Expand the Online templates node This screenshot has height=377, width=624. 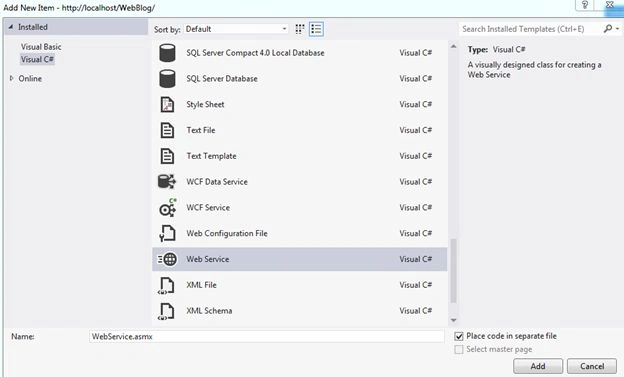pyautogui.click(x=12, y=78)
